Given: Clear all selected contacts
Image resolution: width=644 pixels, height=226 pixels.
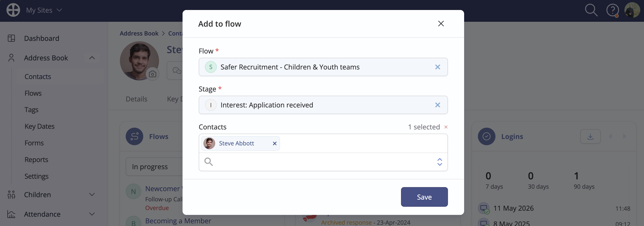Looking at the screenshot, I should (446, 127).
